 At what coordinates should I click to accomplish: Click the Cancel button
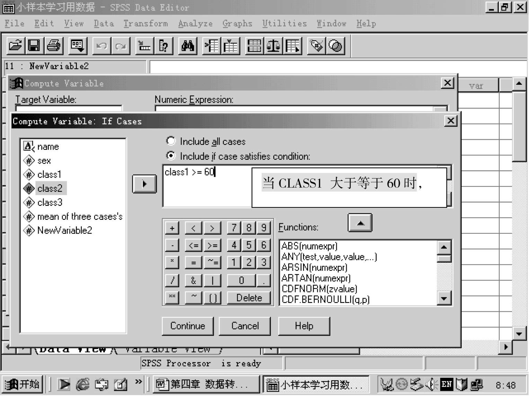coord(245,326)
